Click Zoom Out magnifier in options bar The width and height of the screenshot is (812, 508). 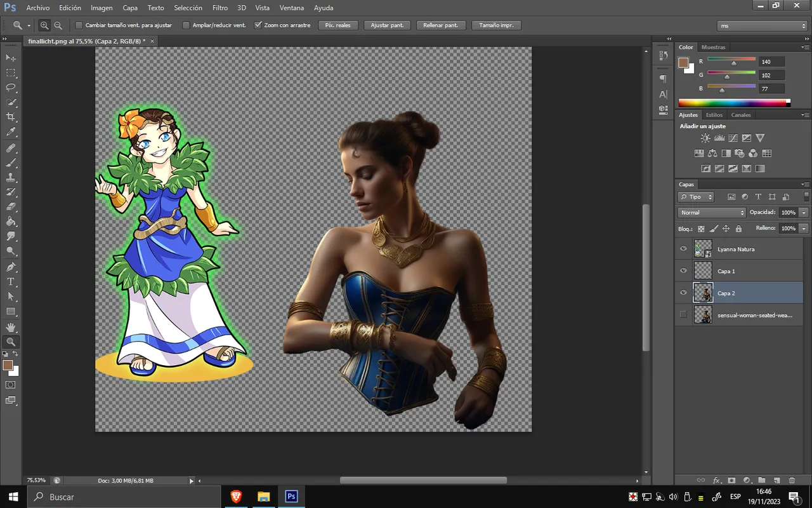tap(58, 25)
